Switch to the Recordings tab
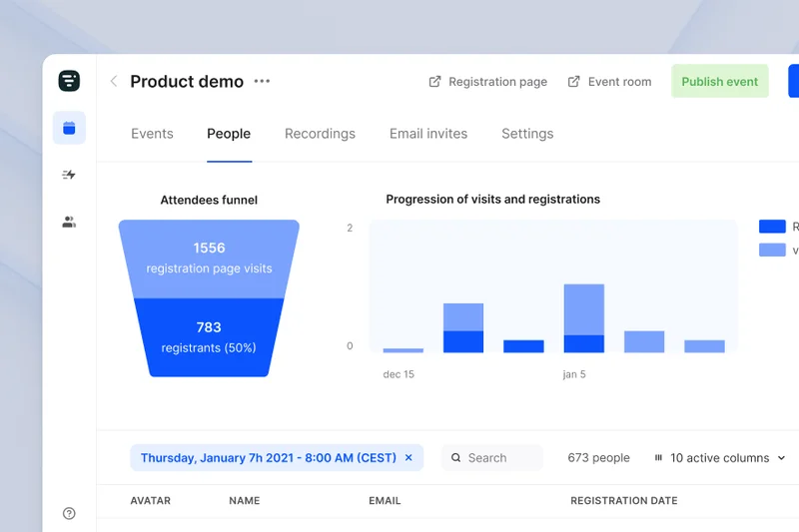 pyautogui.click(x=320, y=134)
